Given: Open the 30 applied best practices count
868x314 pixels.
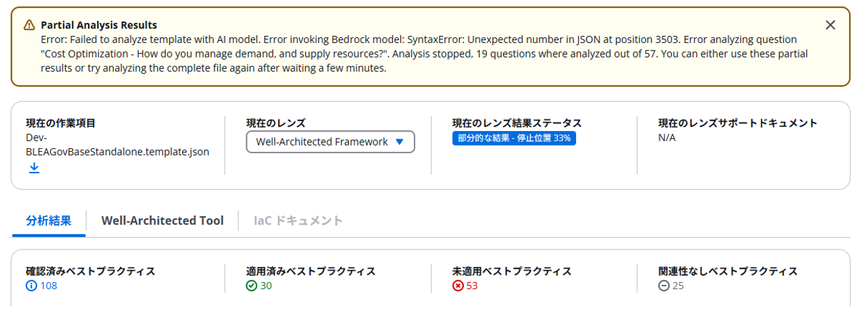Looking at the screenshot, I should pyautogui.click(x=266, y=286).
